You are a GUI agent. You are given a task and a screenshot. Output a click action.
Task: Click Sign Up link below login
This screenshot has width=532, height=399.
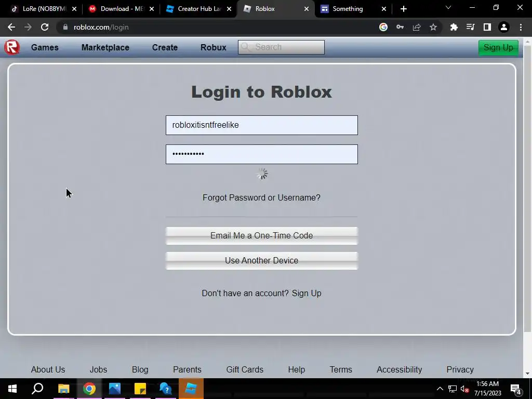tap(307, 293)
